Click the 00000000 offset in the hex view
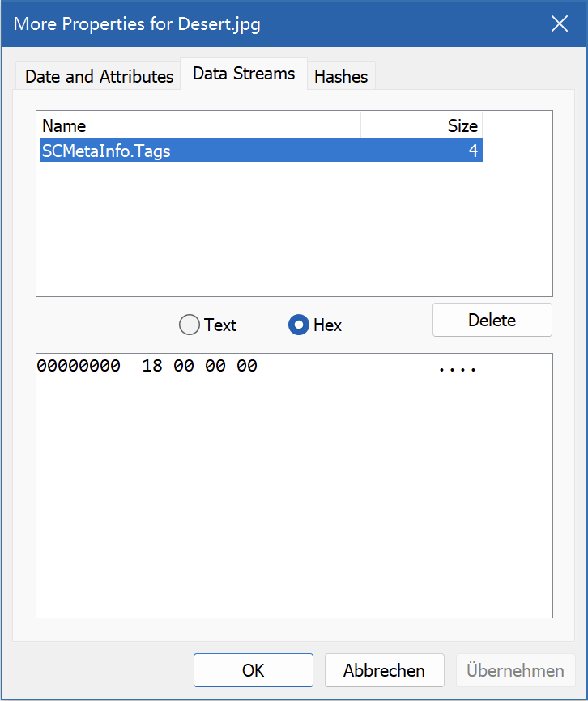This screenshot has width=588, height=701. [x=79, y=366]
